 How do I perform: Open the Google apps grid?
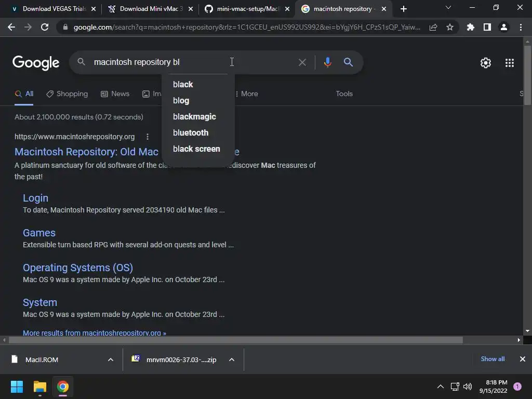click(510, 63)
